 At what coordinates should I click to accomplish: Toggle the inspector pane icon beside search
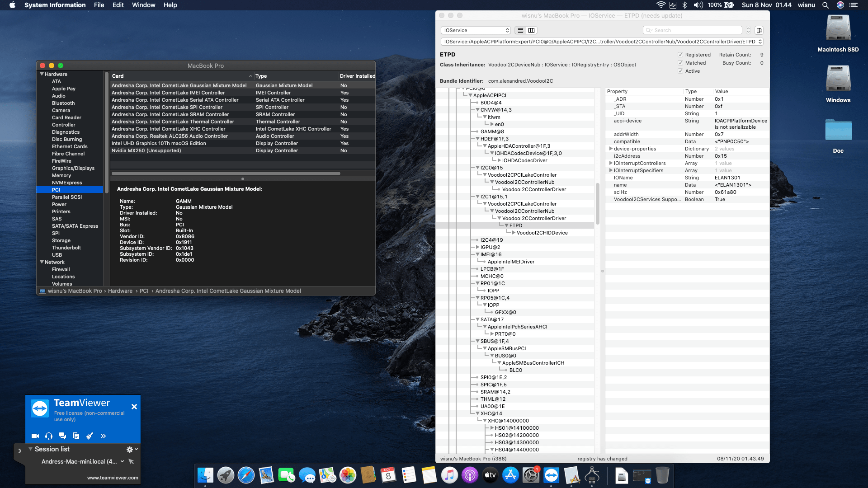(760, 30)
